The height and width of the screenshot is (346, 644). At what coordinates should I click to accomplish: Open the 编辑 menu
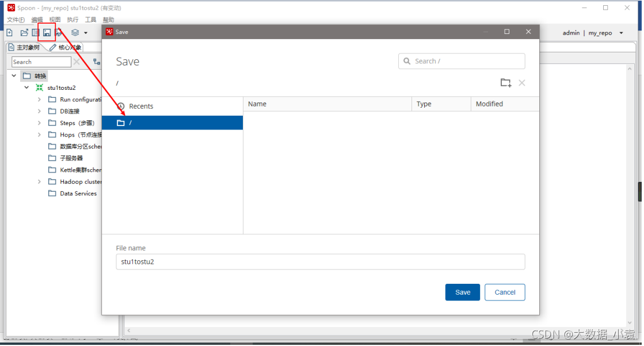(37, 20)
